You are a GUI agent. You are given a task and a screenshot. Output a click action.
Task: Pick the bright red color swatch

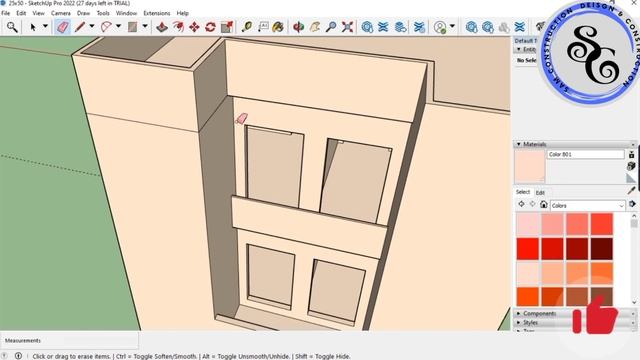tap(528, 248)
